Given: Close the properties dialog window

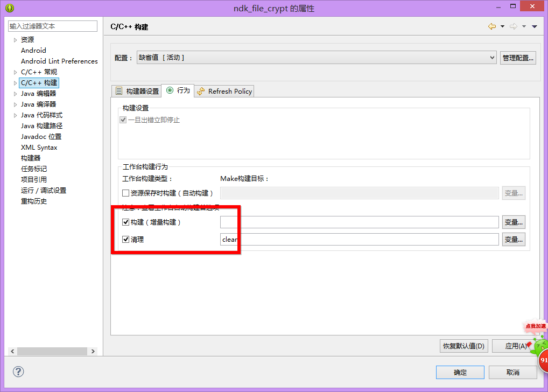Looking at the screenshot, I should pyautogui.click(x=532, y=6).
